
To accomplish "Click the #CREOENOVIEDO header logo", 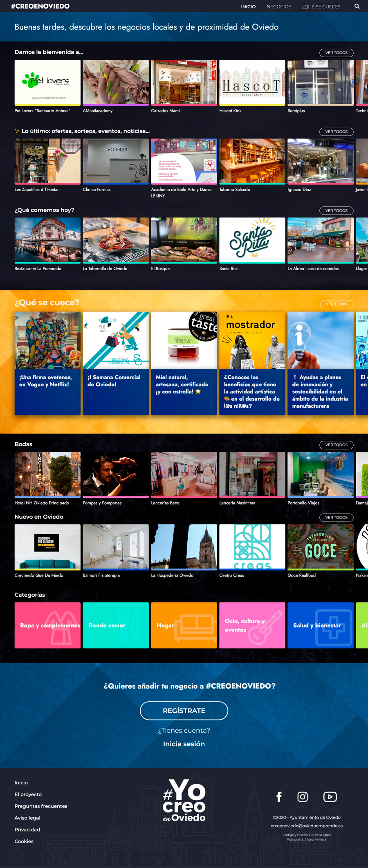I will point(40,6).
